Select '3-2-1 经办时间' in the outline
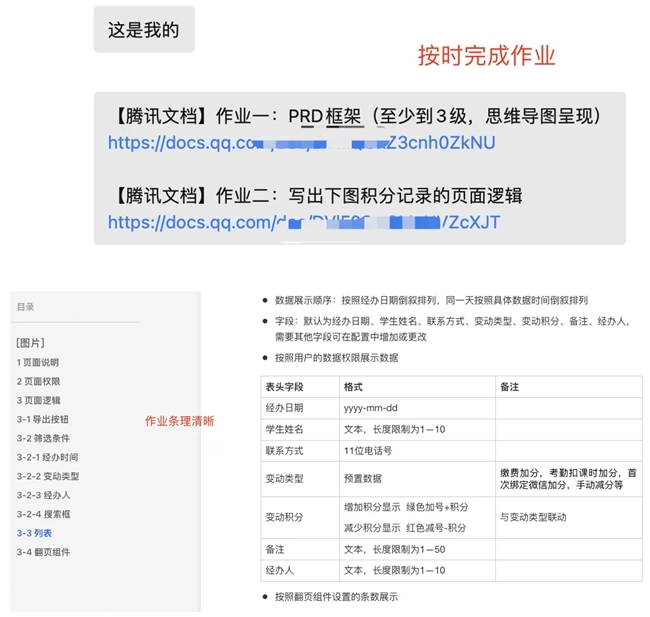650x617 pixels. [47, 457]
